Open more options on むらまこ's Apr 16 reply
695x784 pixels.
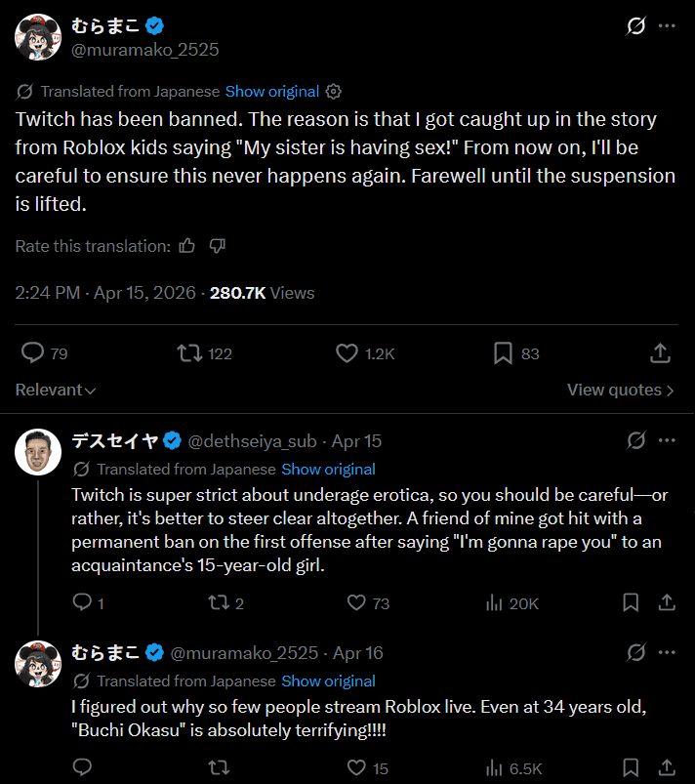pyautogui.click(x=667, y=652)
